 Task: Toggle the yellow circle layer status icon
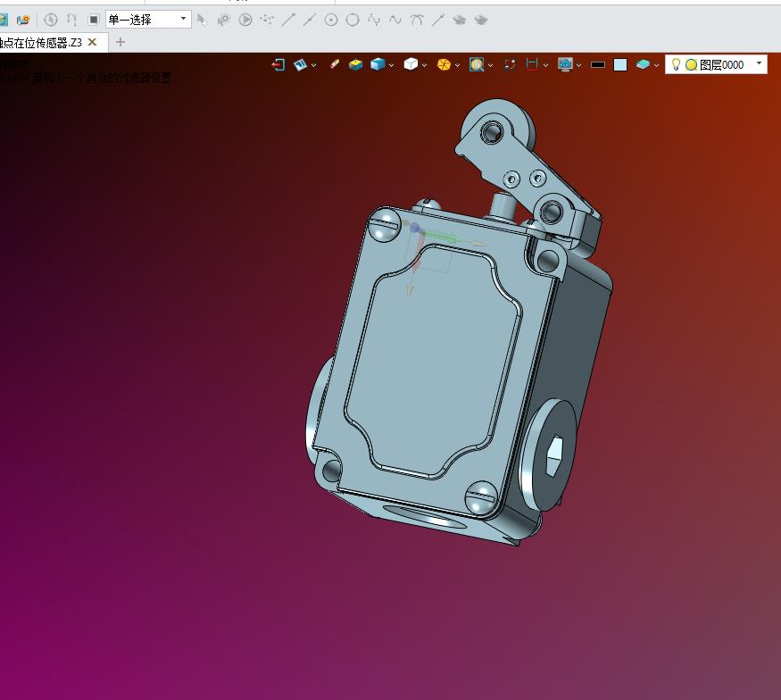pyautogui.click(x=691, y=65)
